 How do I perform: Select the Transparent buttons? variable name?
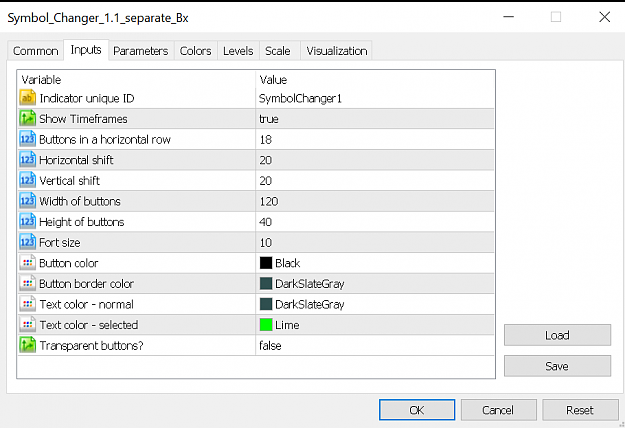point(91,346)
